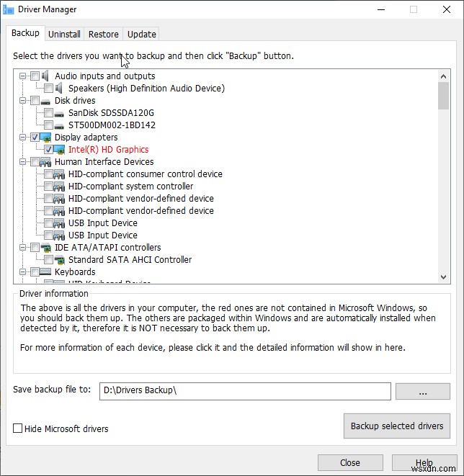Check the Speakers (High Definition Audio Device) checkbox
Screen dimensions: 464x476
pos(48,88)
